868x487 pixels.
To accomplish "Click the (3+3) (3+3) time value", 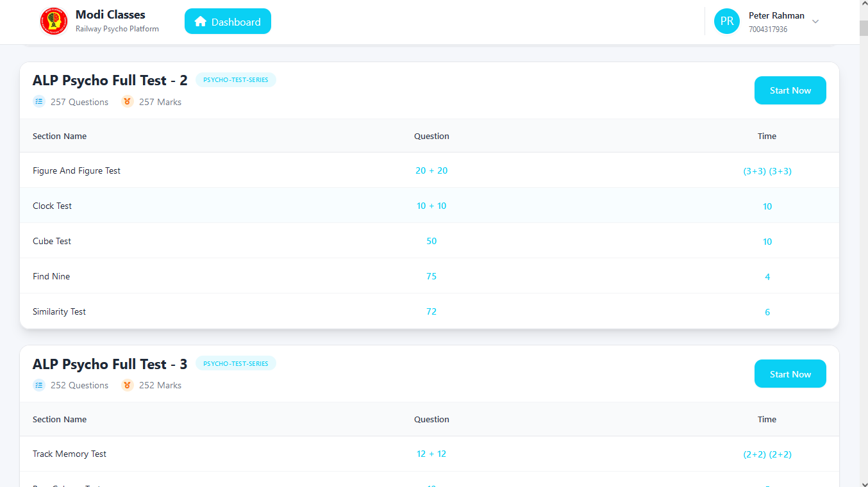I will pyautogui.click(x=767, y=171).
